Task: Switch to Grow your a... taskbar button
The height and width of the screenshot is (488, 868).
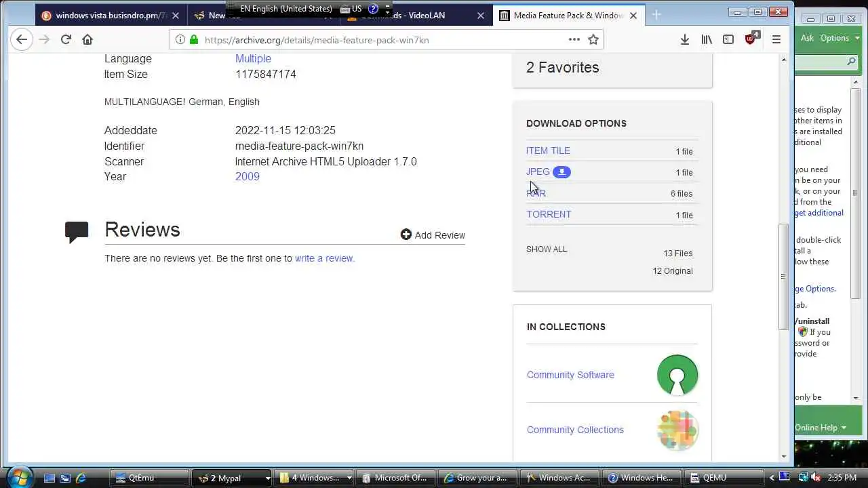Action: coord(477,478)
